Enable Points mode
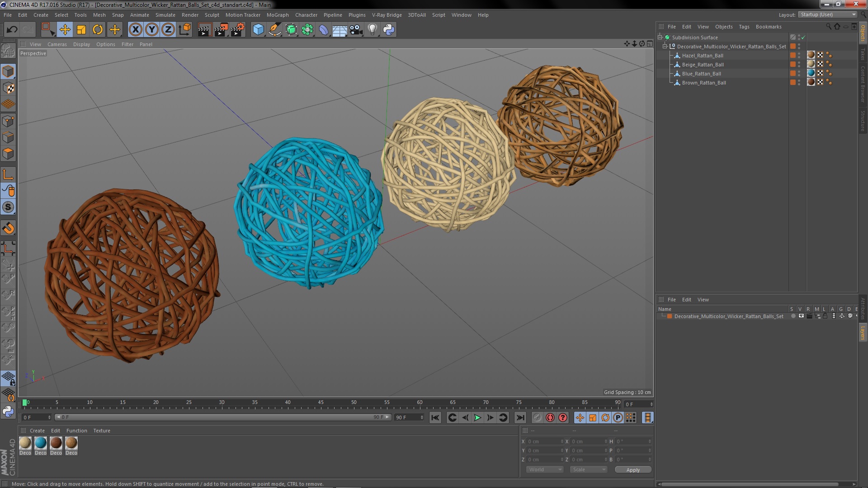The height and width of the screenshot is (488, 868). (x=8, y=121)
